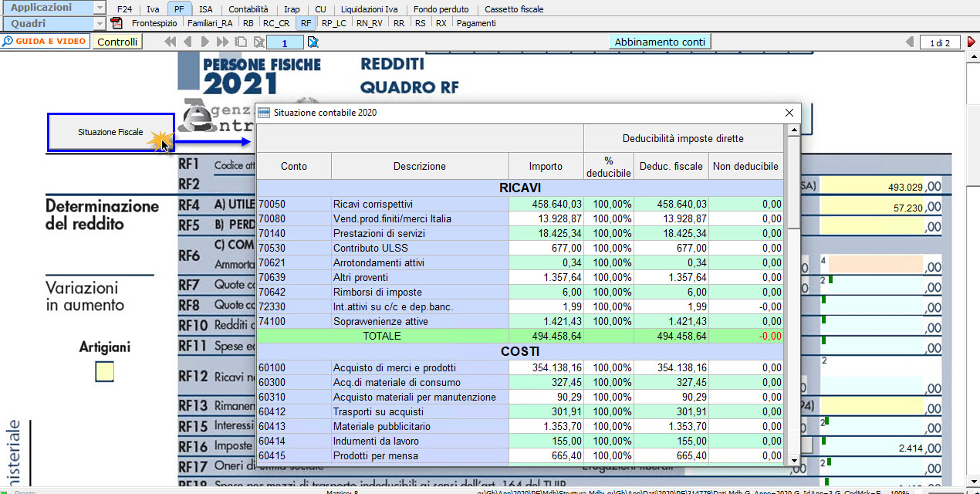Go to previous form record arrow
This screenshot has width=980, height=494.
point(187,42)
